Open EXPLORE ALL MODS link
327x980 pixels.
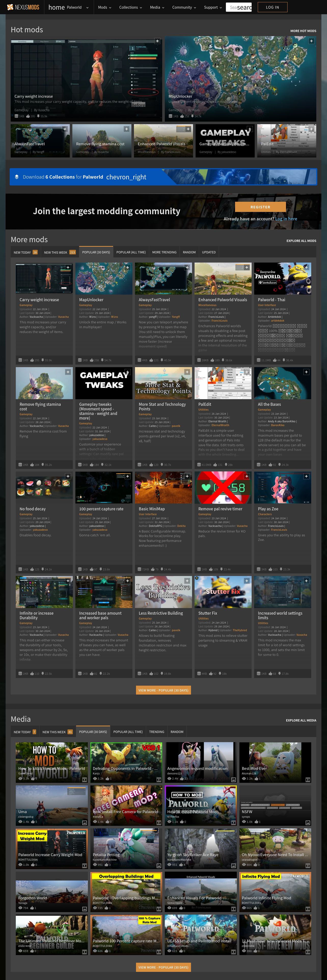(x=301, y=241)
